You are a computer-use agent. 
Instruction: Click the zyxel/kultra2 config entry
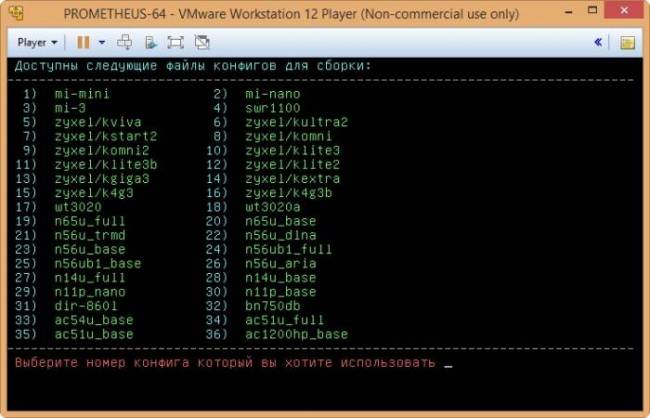pyautogui.click(x=296, y=122)
